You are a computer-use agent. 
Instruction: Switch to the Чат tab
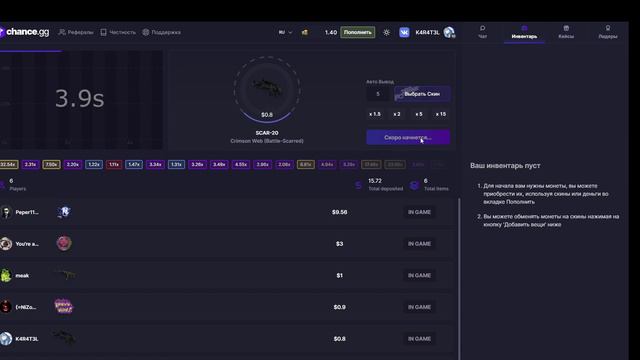pos(482,32)
